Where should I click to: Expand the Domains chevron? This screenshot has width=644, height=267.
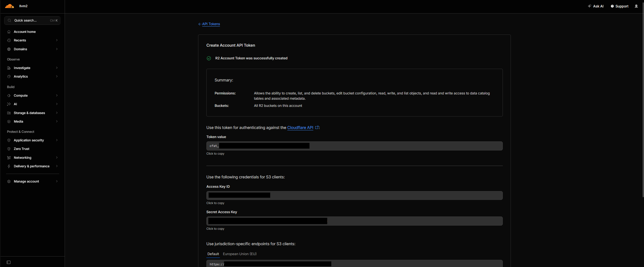57,49
